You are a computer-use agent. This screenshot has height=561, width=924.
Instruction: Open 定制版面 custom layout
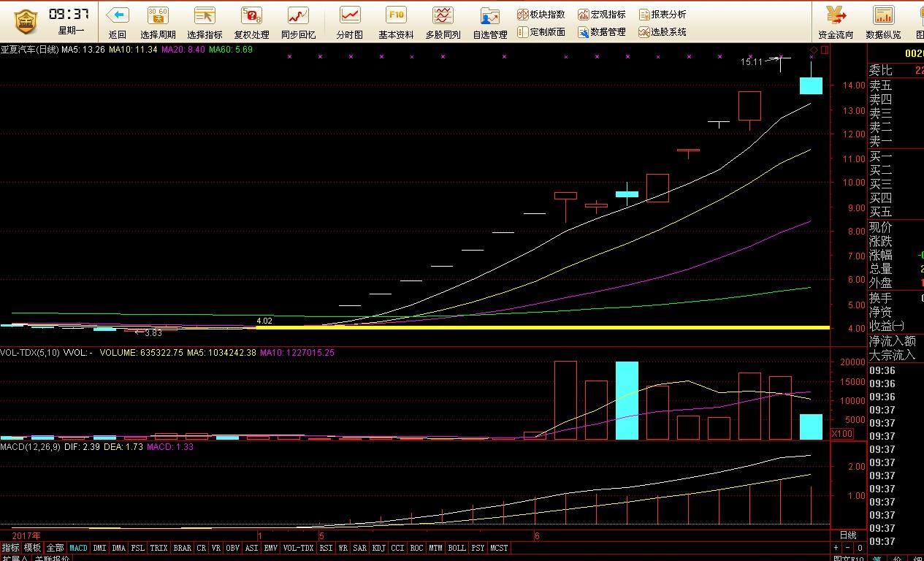point(541,31)
